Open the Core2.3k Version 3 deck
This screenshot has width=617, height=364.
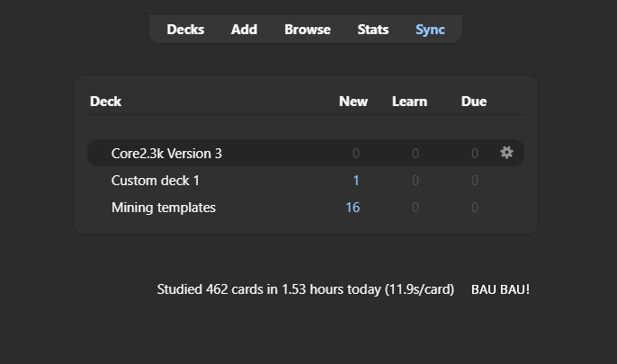click(x=166, y=154)
